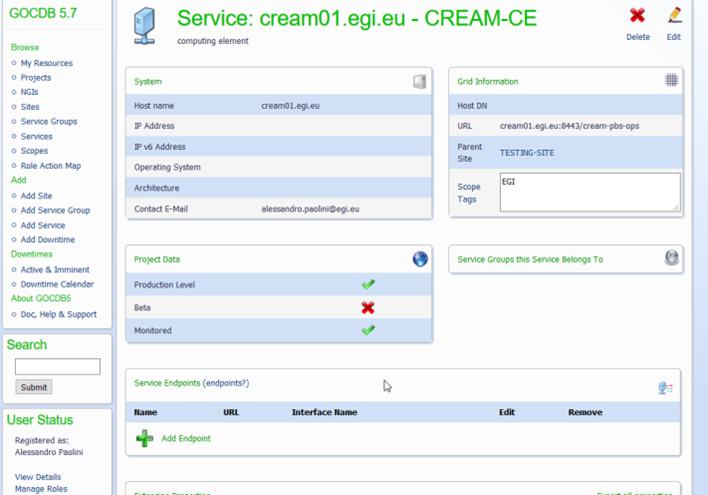Open Doc, Help & Support
Viewport: 708px width, 495px height.
coord(59,314)
